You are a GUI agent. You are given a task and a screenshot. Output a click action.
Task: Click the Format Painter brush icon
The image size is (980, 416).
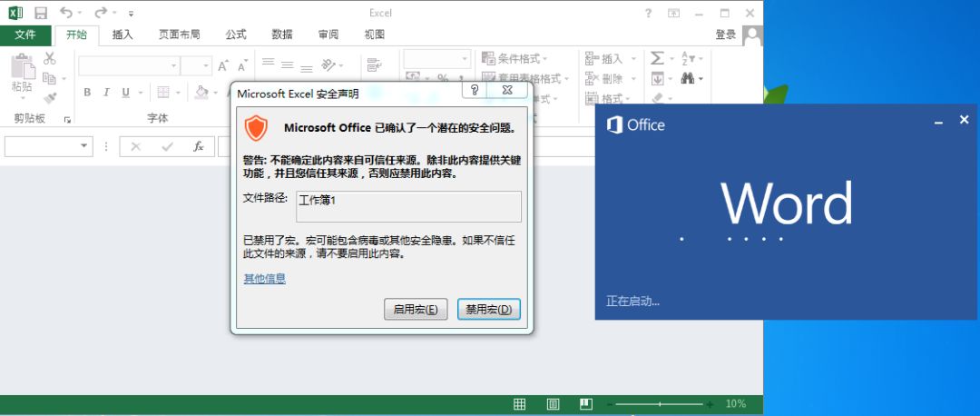(x=49, y=98)
